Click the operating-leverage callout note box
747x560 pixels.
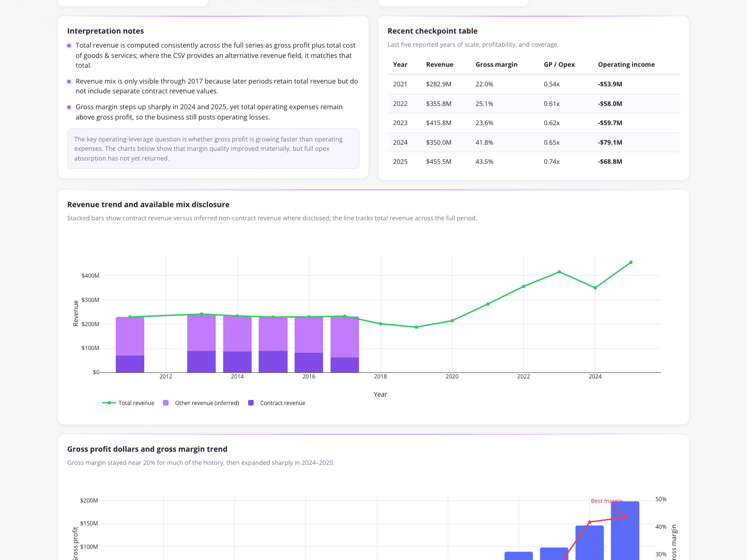click(x=213, y=148)
